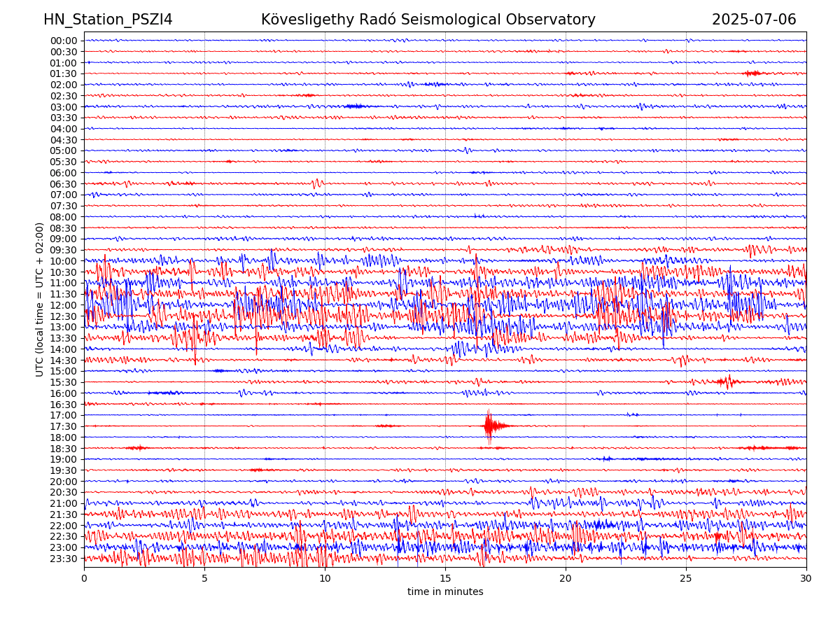This screenshot has height=630, width=840.
Task: Select the 17:30 row label
Action: [64, 426]
